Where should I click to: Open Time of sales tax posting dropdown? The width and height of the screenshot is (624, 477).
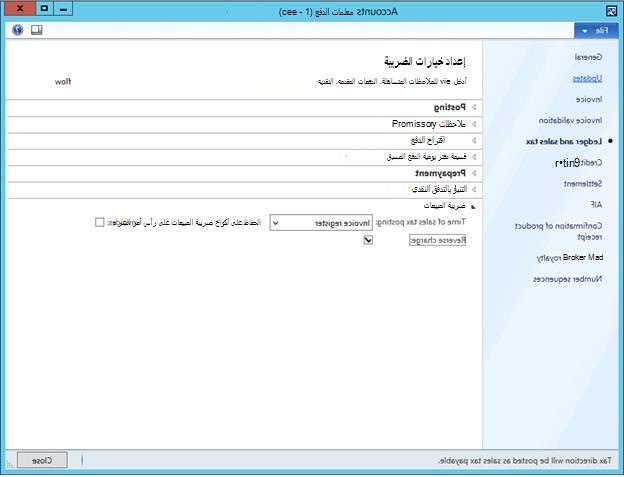pos(321,223)
